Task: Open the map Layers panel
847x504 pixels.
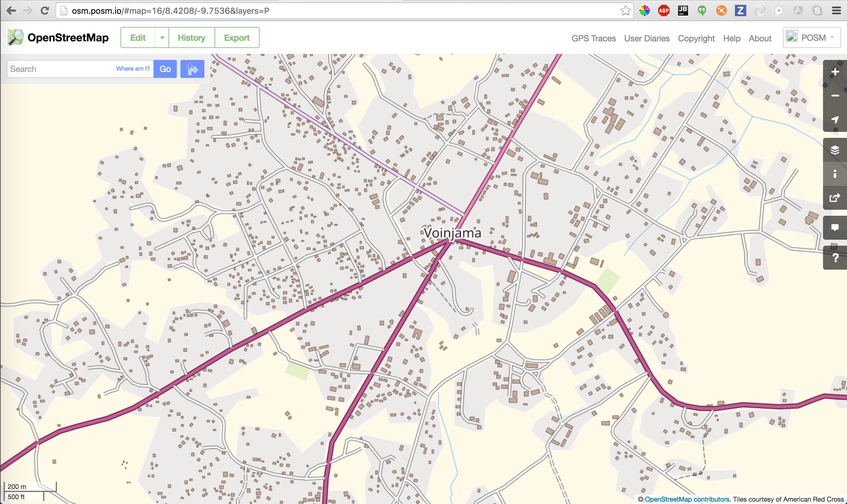Action: click(835, 150)
